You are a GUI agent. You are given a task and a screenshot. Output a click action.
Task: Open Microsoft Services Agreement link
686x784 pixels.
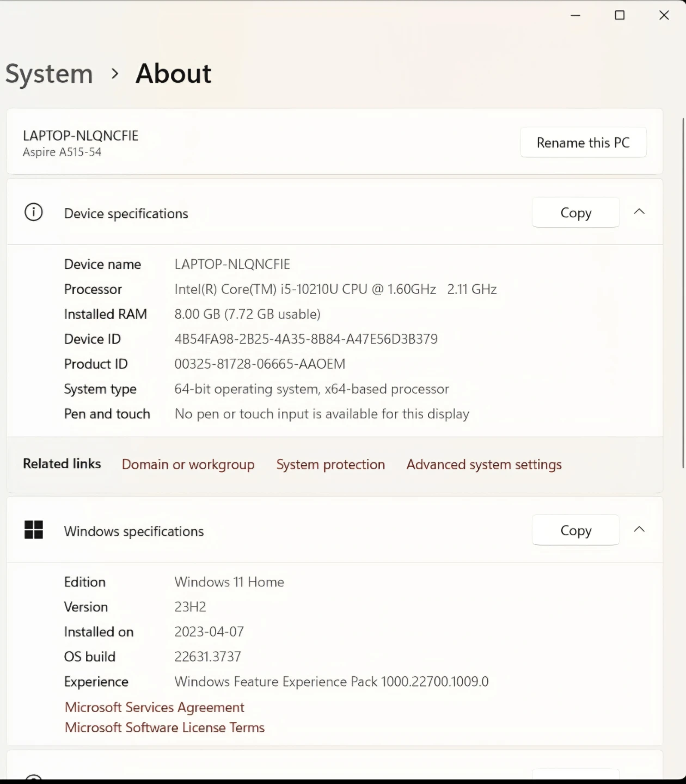pyautogui.click(x=155, y=707)
